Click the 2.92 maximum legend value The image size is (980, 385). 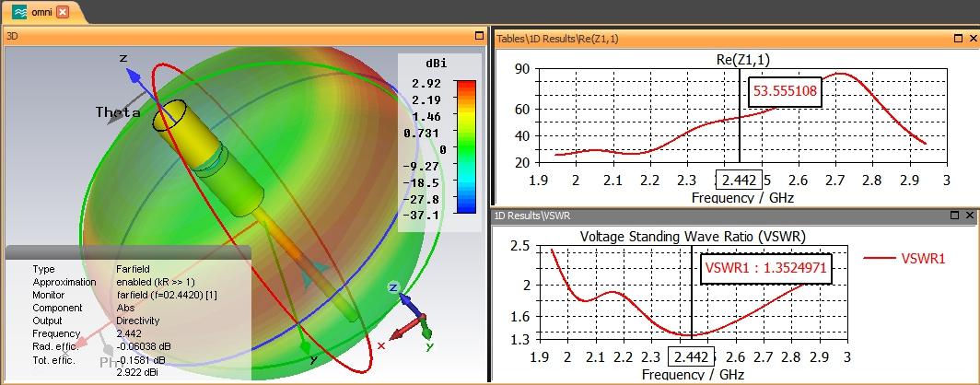click(428, 84)
